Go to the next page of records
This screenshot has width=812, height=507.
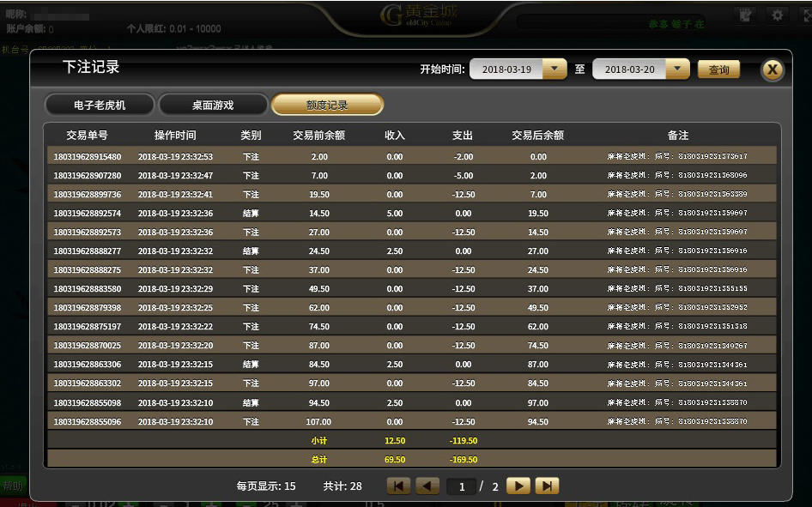coord(518,486)
